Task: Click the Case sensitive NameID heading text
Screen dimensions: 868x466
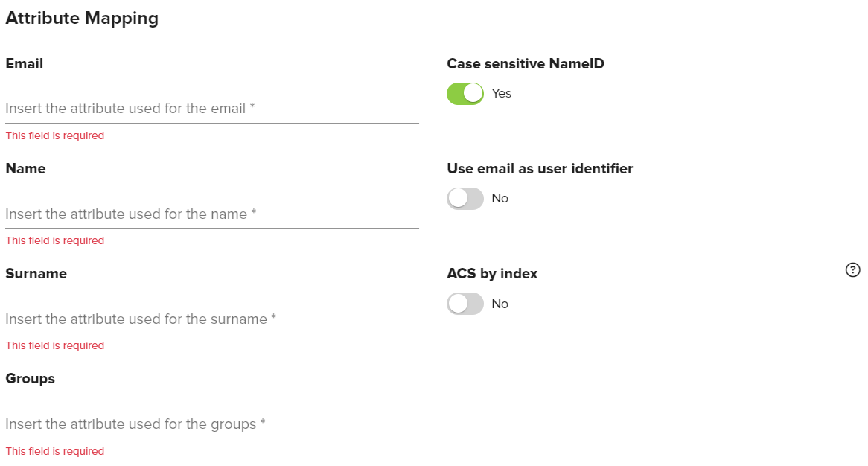Action: (x=526, y=64)
